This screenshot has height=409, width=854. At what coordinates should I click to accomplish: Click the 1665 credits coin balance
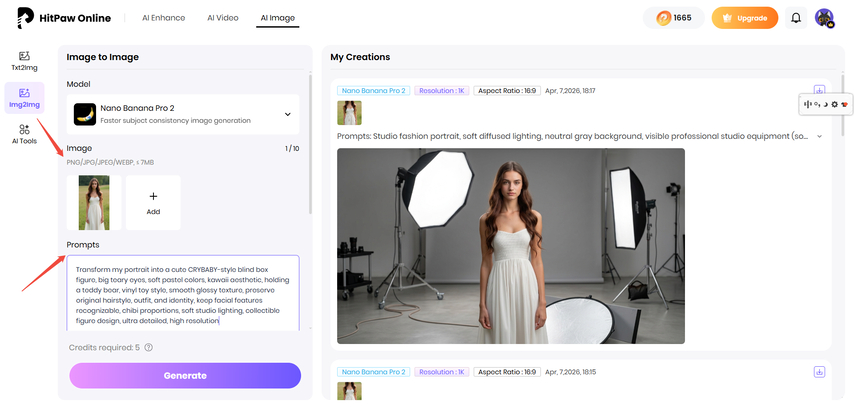[x=673, y=18]
